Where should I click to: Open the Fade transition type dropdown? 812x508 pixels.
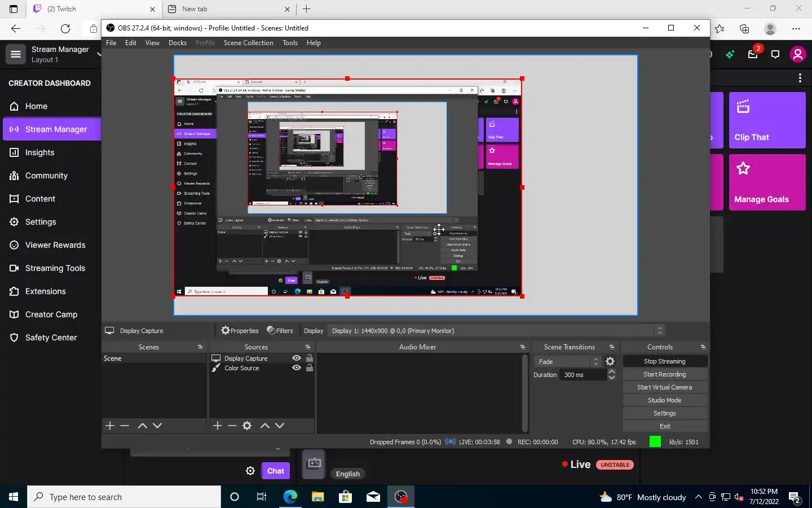point(568,361)
